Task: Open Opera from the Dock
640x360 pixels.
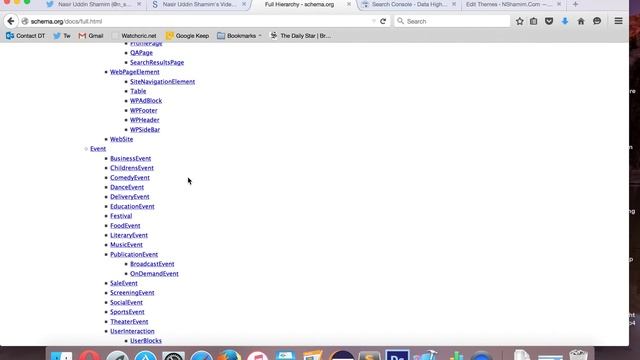Action: click(89, 355)
